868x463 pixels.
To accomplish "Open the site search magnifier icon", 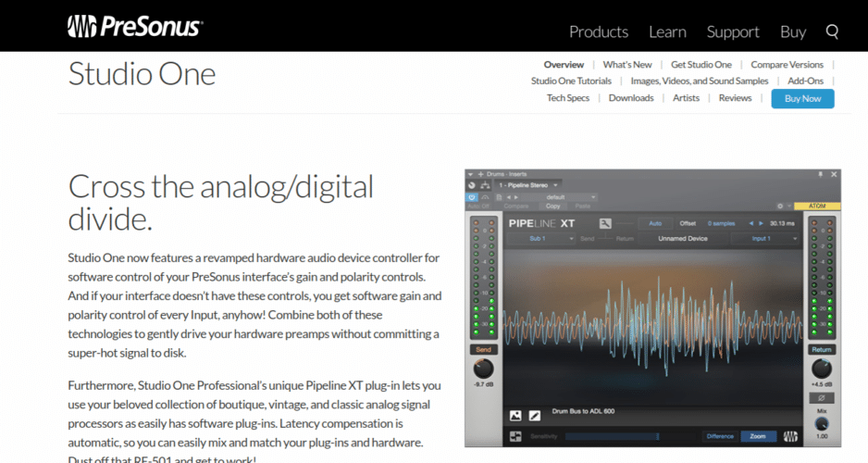I will click(x=832, y=31).
